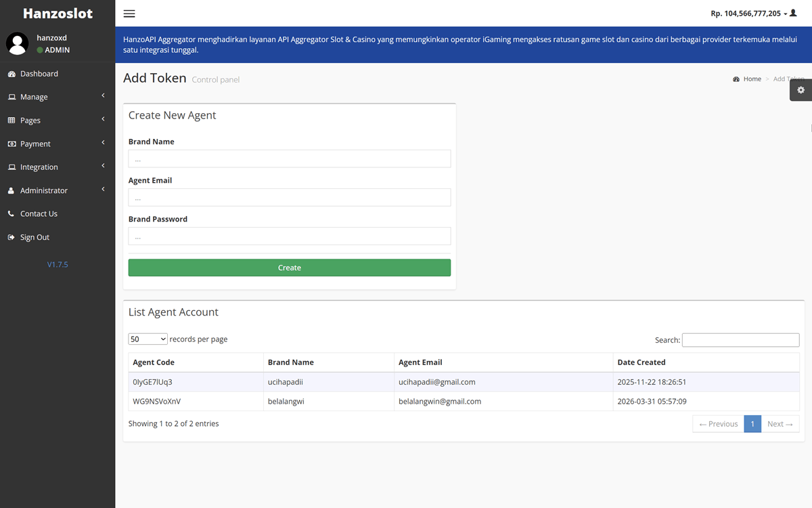Select page 1 in pagination
The image size is (812, 508).
752,424
